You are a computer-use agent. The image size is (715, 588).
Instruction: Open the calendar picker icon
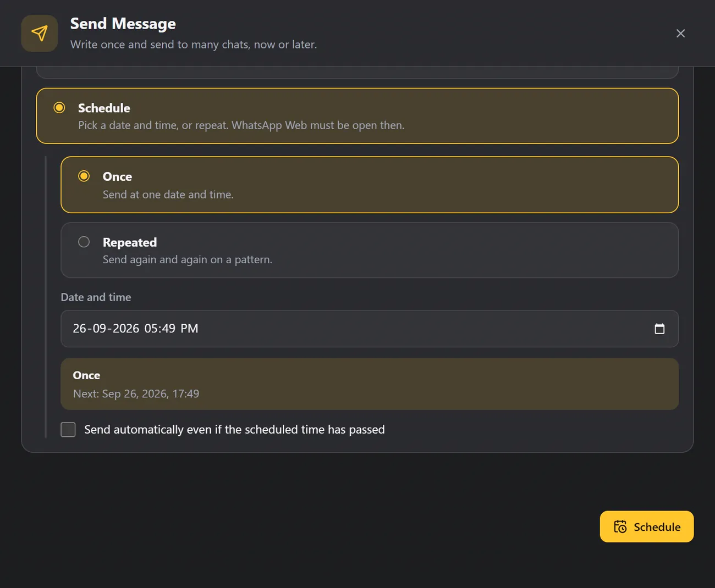coord(659,329)
